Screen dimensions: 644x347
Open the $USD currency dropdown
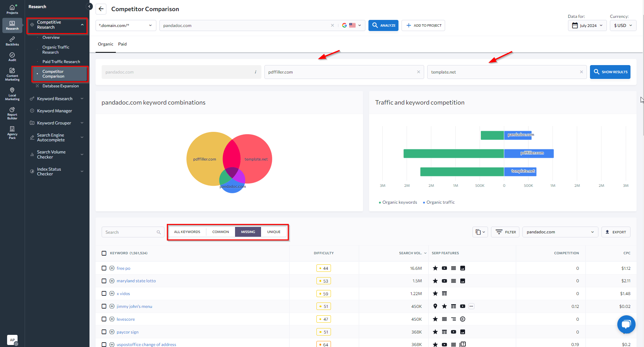[x=622, y=25]
